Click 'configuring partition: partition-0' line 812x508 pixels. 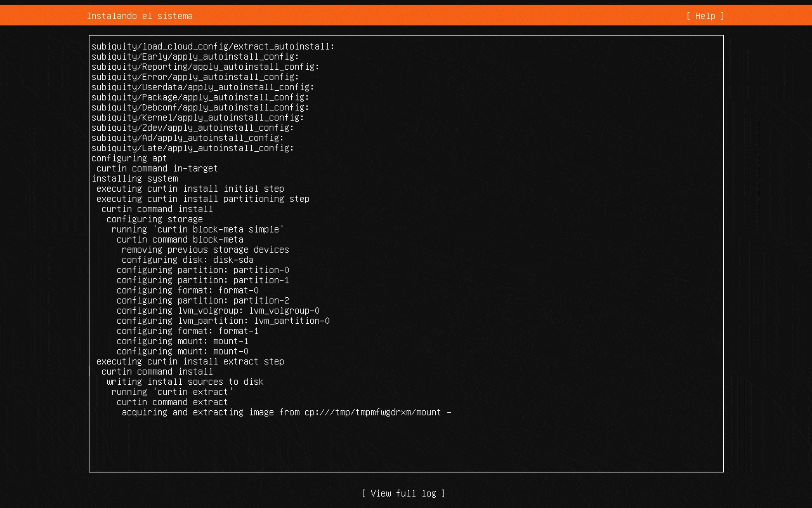point(203,270)
